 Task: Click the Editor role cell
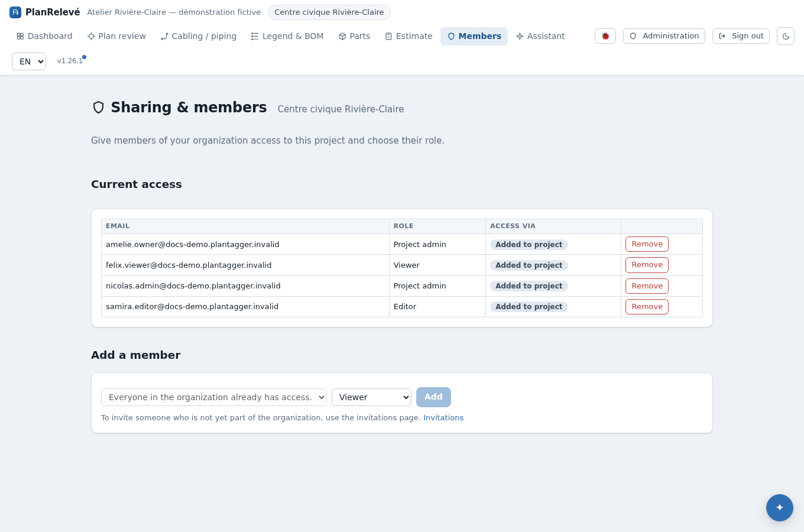pyautogui.click(x=437, y=307)
